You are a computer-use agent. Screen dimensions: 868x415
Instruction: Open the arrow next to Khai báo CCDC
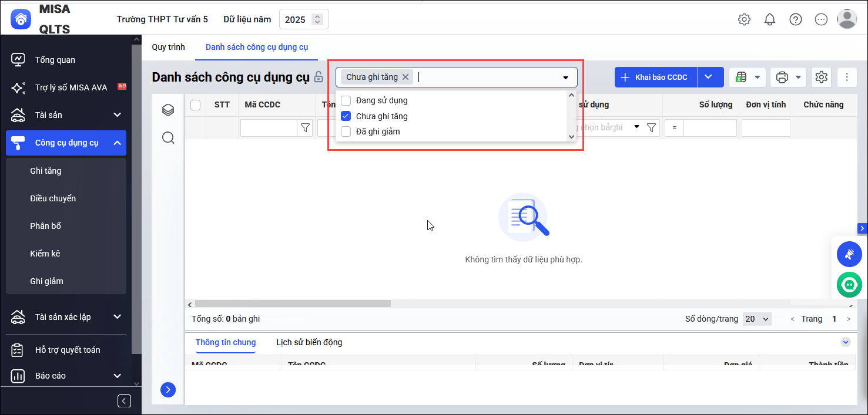tap(711, 77)
